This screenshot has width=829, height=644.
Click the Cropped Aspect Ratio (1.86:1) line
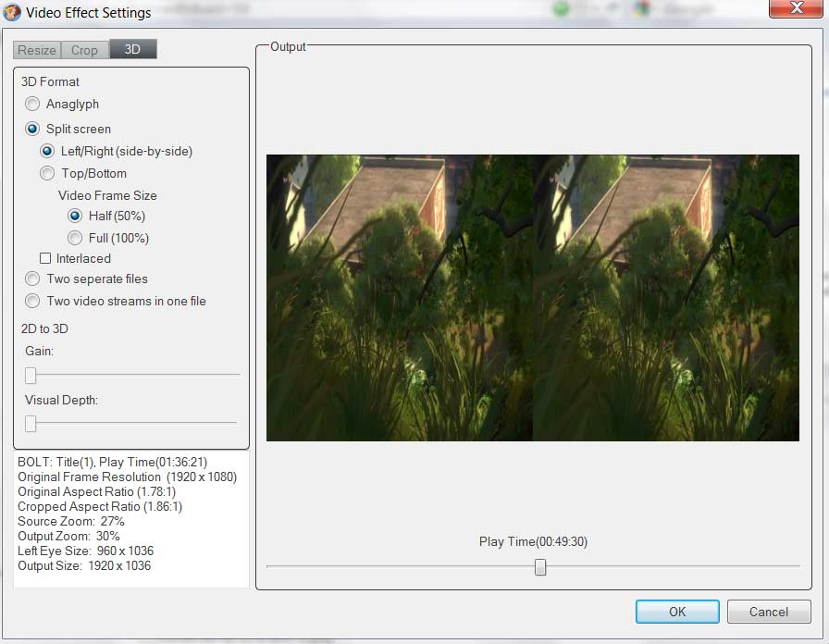[x=100, y=506]
